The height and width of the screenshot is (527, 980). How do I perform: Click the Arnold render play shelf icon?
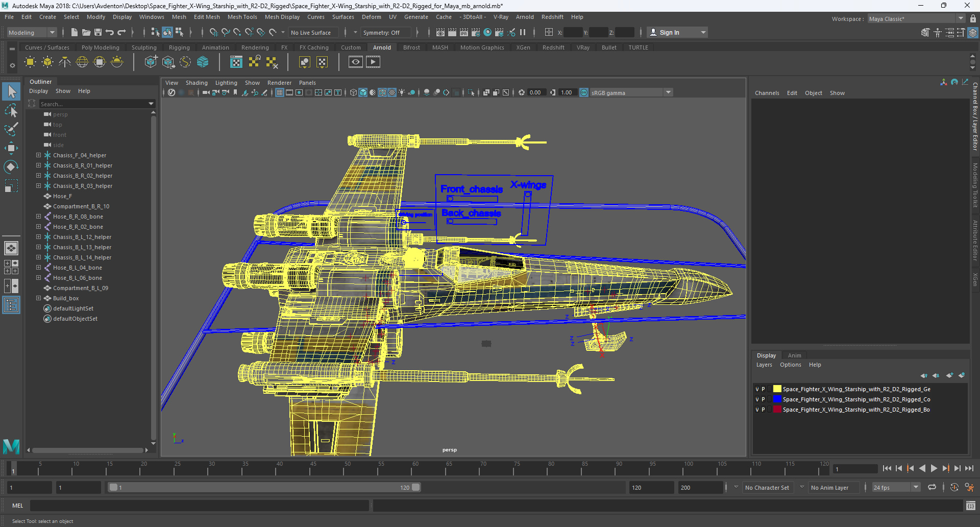pos(373,62)
